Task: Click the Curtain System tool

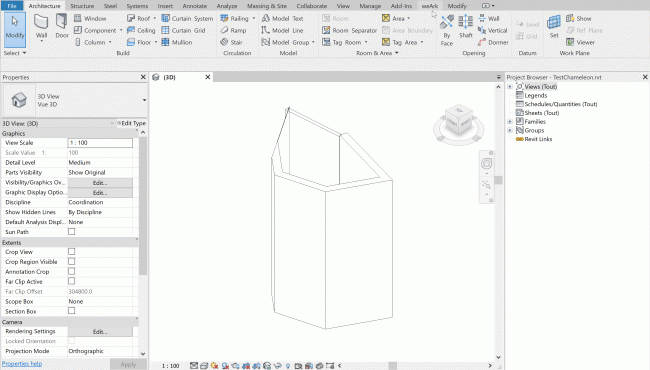Action: point(187,18)
